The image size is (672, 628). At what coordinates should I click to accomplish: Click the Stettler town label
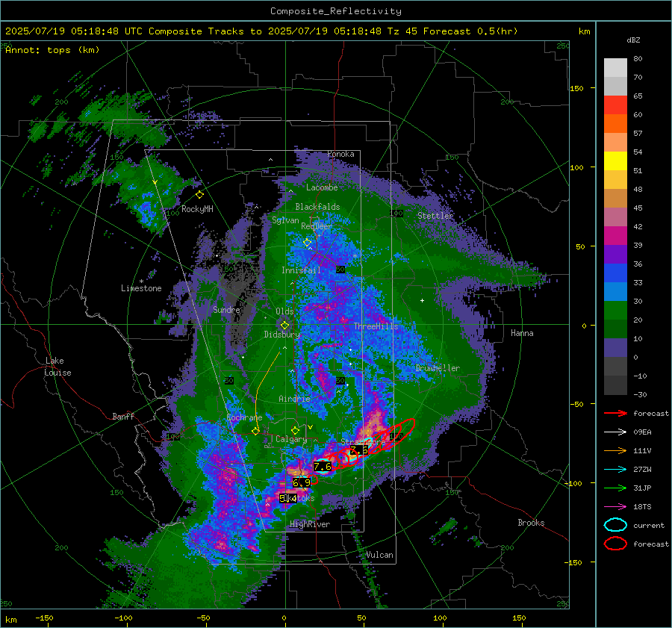(435, 216)
